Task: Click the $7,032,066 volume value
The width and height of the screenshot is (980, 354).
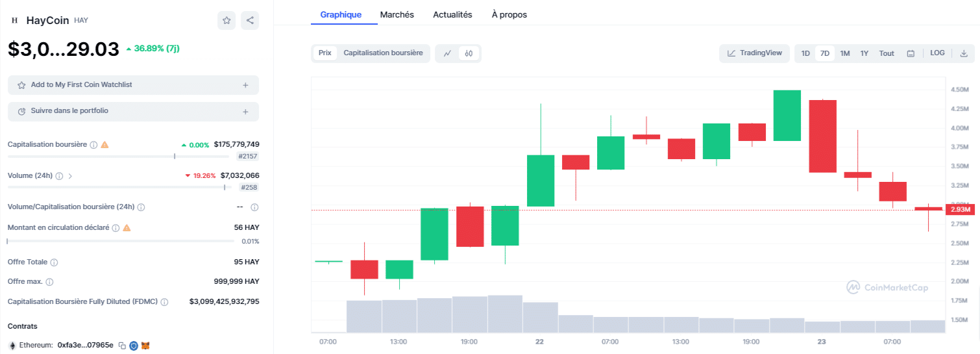Action: click(x=239, y=175)
